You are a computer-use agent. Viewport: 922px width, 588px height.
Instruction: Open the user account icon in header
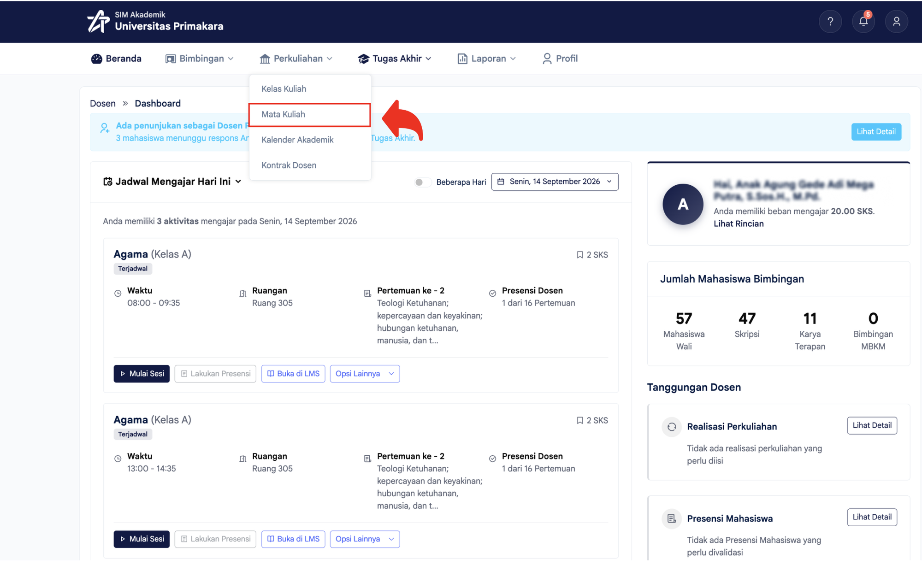897,21
